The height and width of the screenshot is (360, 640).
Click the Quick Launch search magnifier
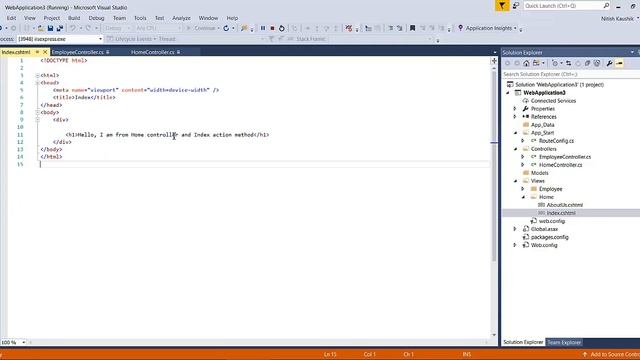(x=606, y=6)
